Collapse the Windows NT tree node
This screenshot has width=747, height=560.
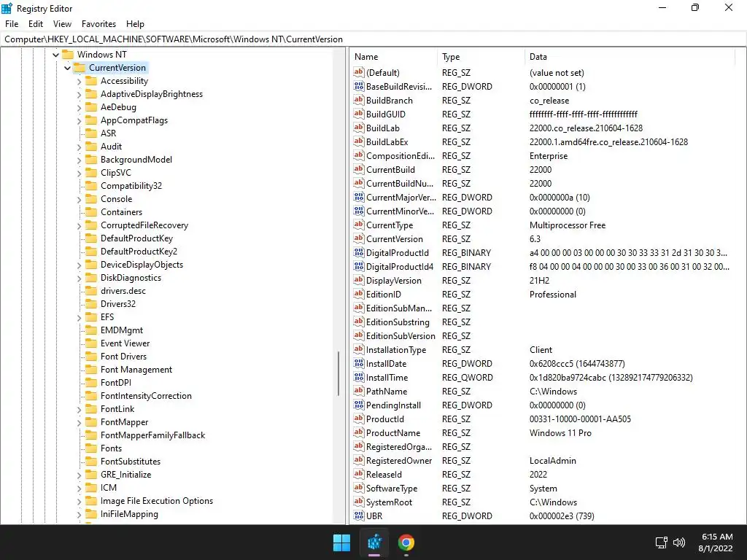pyautogui.click(x=55, y=55)
